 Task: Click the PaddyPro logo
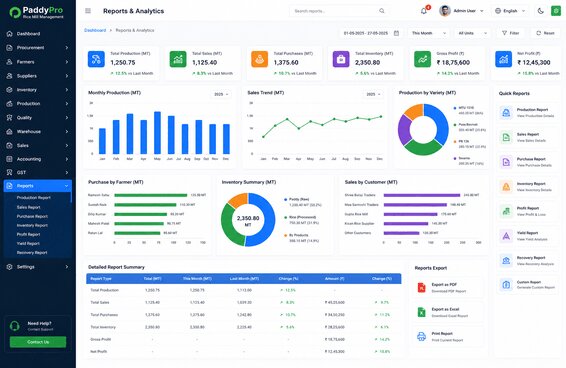(x=36, y=12)
